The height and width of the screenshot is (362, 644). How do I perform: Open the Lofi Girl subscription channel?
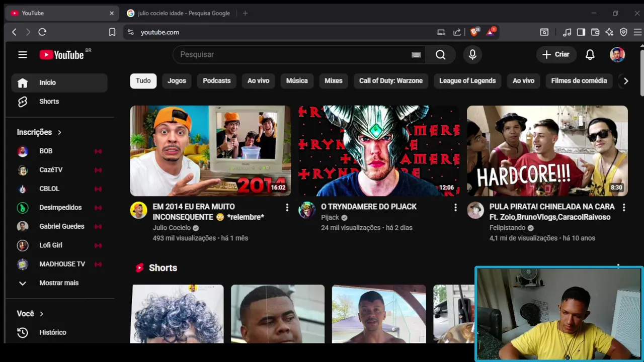59,245
